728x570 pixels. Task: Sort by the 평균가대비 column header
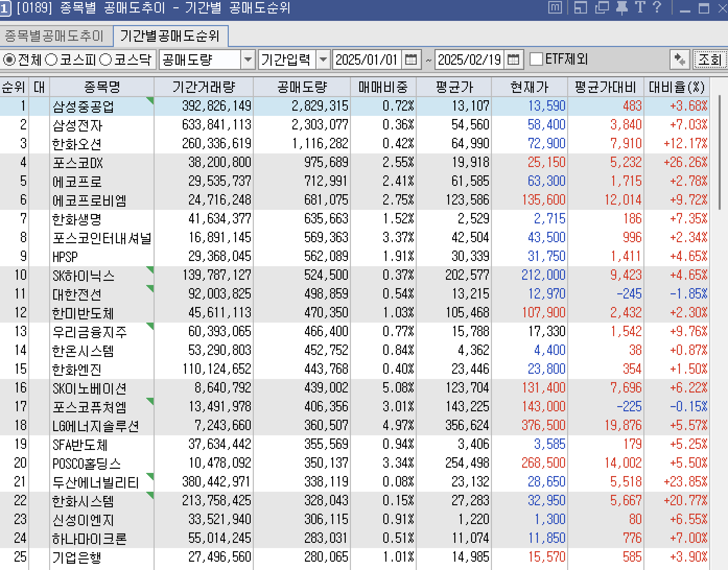606,87
